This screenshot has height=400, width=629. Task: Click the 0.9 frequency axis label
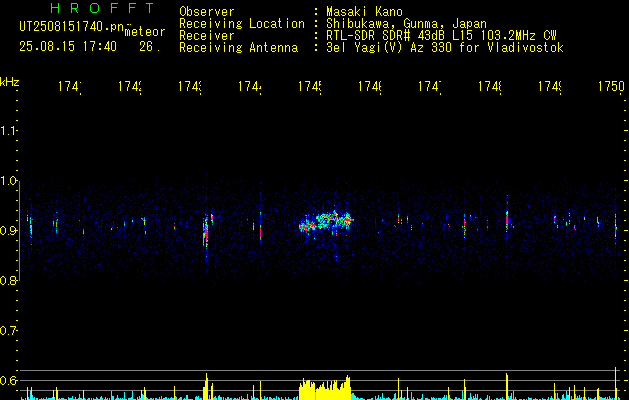pyautogui.click(x=8, y=230)
